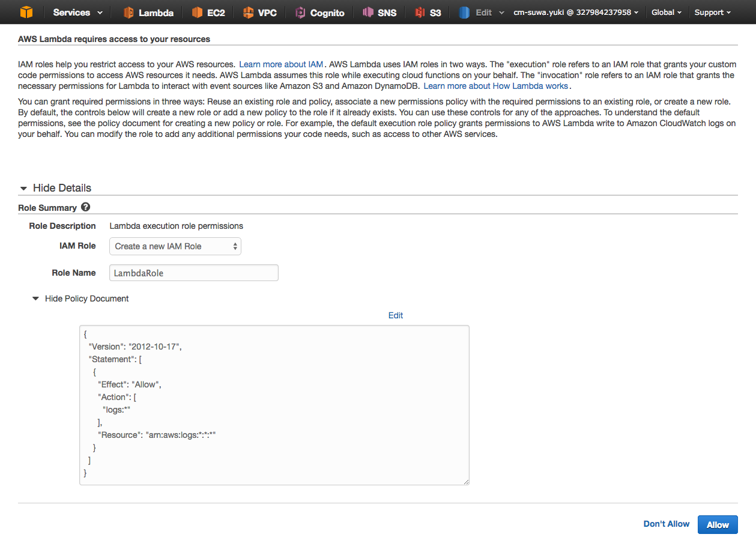This screenshot has width=756, height=546.
Task: Collapse the Hide Details section
Action: point(55,187)
